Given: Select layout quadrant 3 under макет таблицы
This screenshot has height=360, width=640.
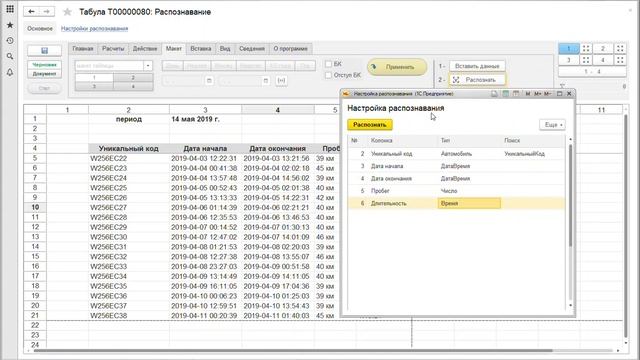Looking at the screenshot, I should pyautogui.click(x=94, y=86).
